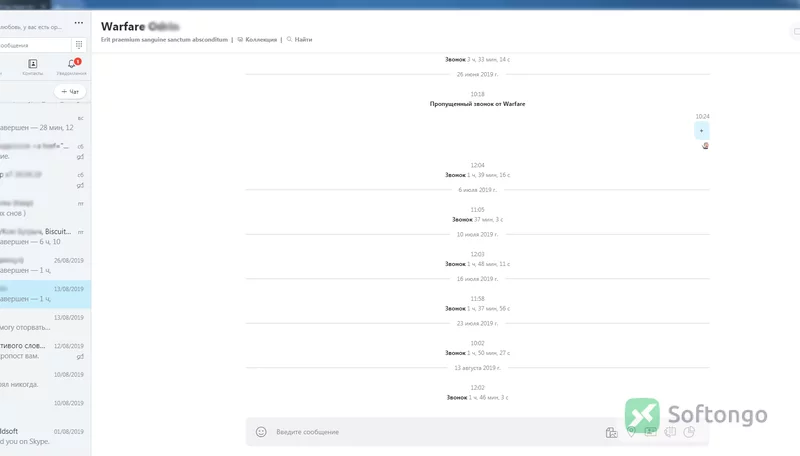Open chat with preview 'ял никогда.'
800x456 pixels.
point(45,379)
